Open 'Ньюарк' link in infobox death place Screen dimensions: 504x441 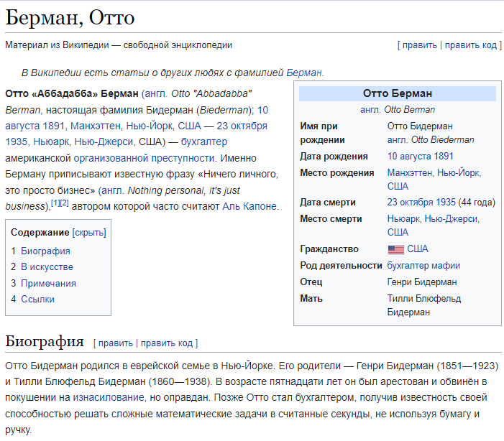[404, 219]
